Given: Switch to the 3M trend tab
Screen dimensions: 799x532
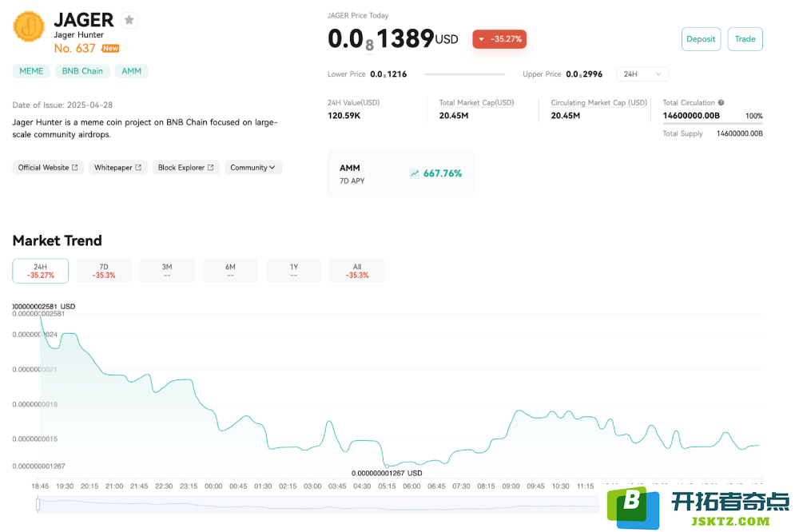Looking at the screenshot, I should [x=167, y=271].
